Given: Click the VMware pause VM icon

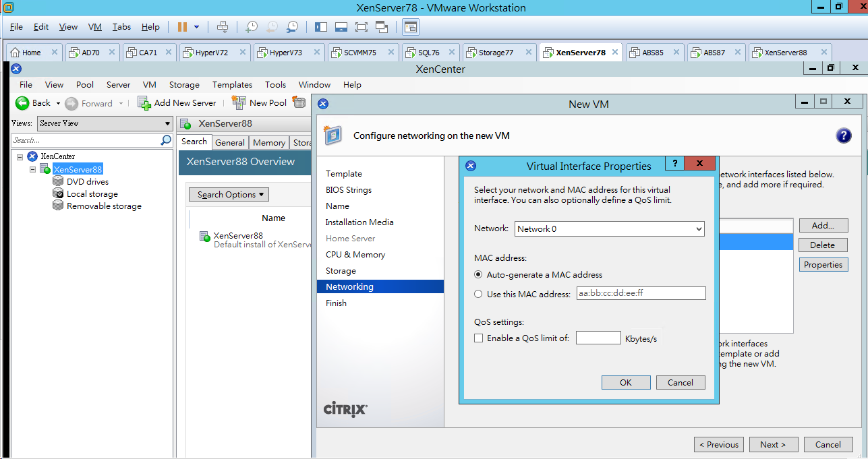Looking at the screenshot, I should [x=182, y=27].
